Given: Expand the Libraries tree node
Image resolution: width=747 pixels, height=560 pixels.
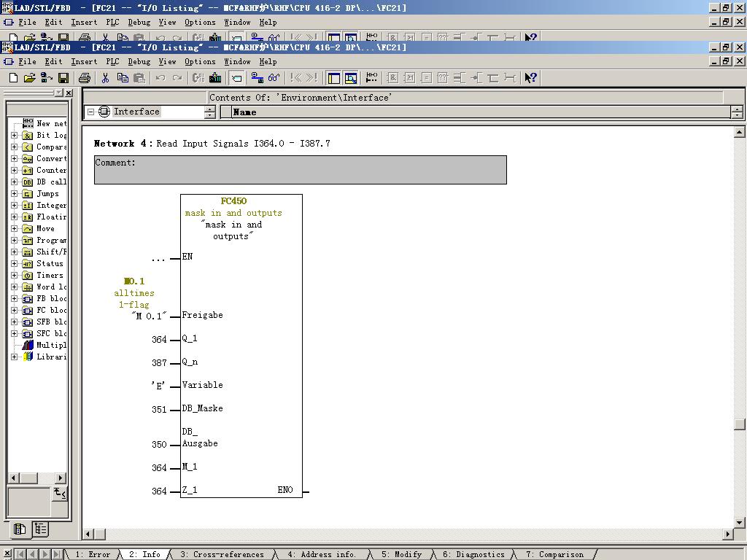Looking at the screenshot, I should click(15, 357).
